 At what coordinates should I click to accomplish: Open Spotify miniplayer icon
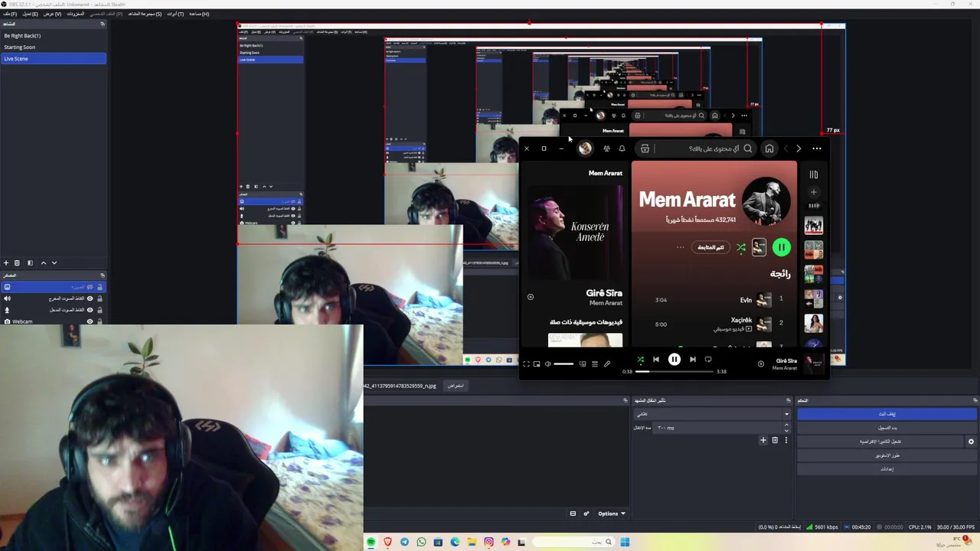tap(537, 364)
